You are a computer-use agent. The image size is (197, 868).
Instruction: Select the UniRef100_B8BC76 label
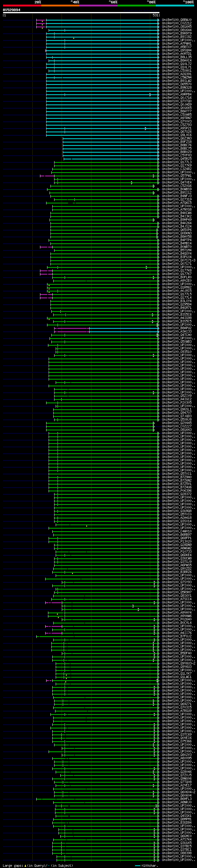[x=177, y=145]
